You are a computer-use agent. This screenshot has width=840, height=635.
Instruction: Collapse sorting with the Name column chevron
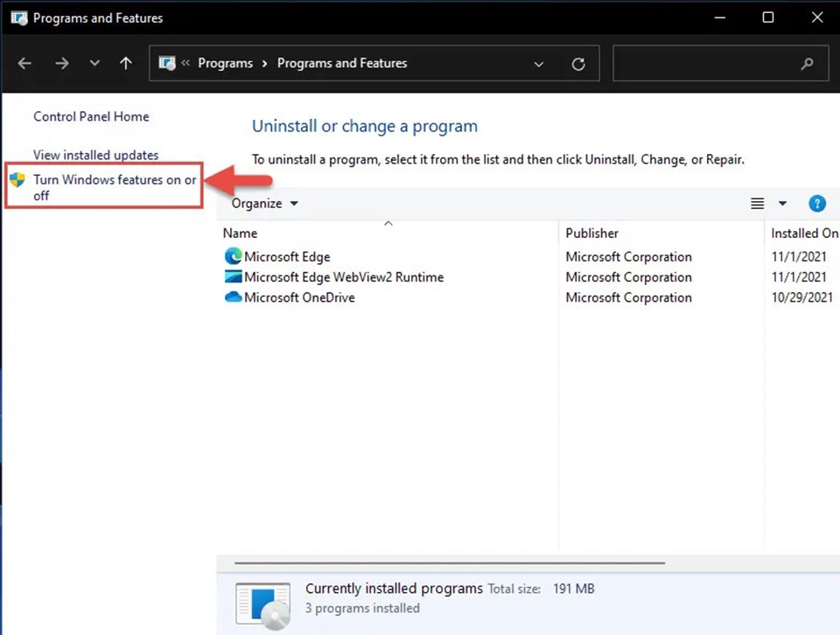[388, 223]
